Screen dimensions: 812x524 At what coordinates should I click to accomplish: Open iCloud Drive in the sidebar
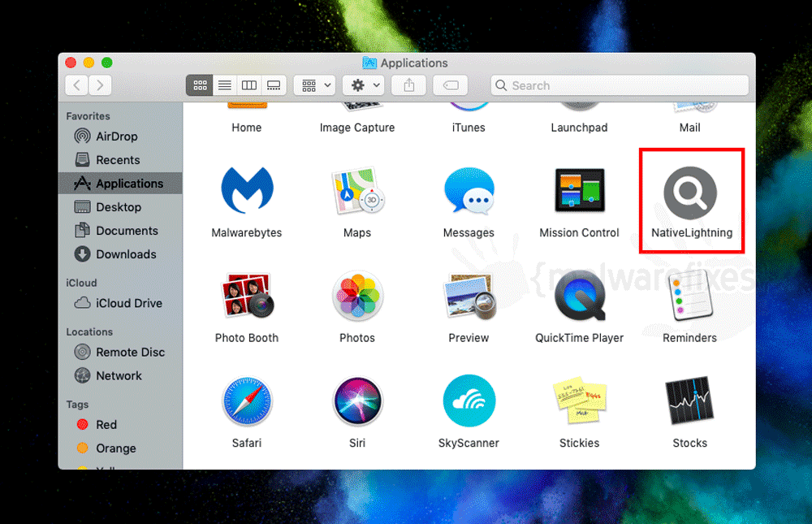[x=120, y=303]
